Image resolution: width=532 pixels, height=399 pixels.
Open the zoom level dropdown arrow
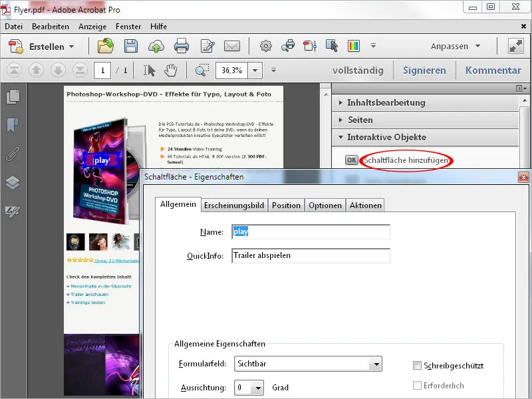(x=255, y=70)
